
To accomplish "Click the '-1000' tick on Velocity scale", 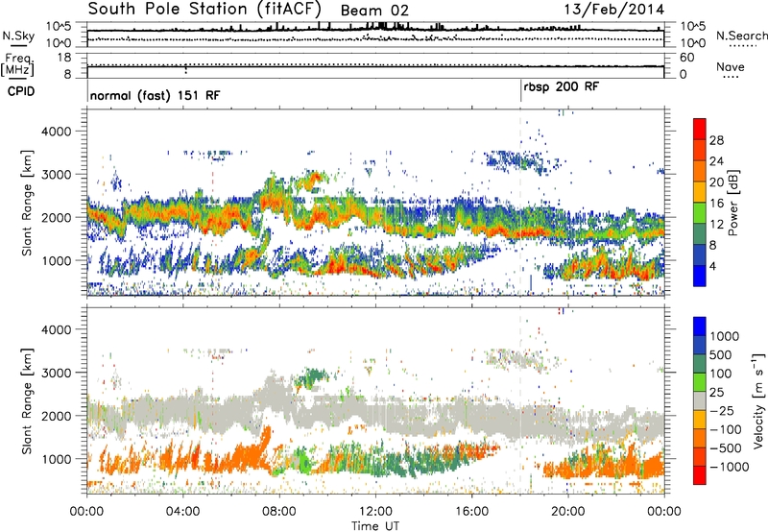I will (729, 467).
